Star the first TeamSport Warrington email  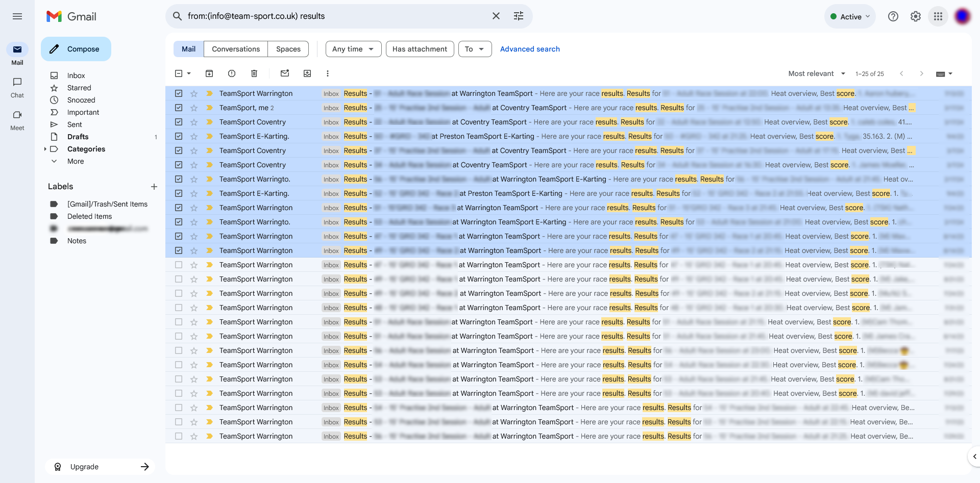click(x=194, y=93)
